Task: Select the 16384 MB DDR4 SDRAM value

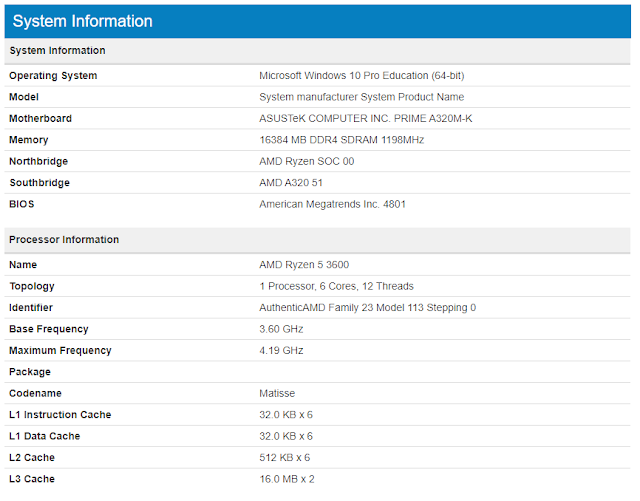Action: (342, 140)
